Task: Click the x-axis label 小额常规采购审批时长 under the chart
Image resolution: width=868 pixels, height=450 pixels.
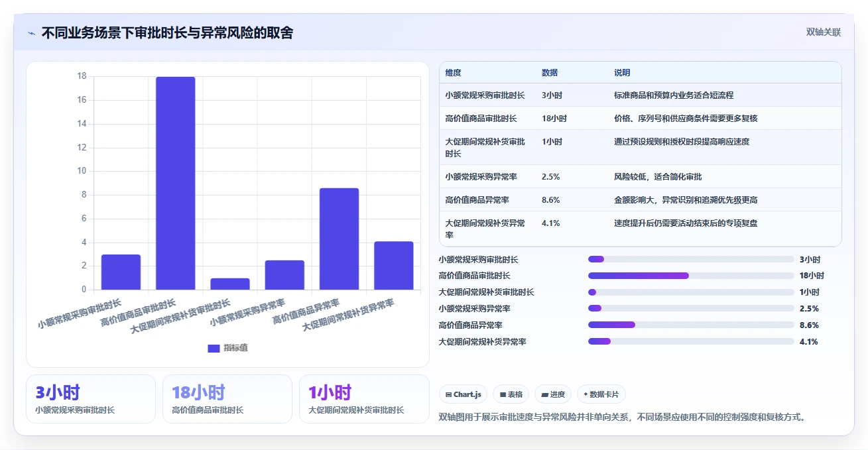Action: (x=80, y=313)
